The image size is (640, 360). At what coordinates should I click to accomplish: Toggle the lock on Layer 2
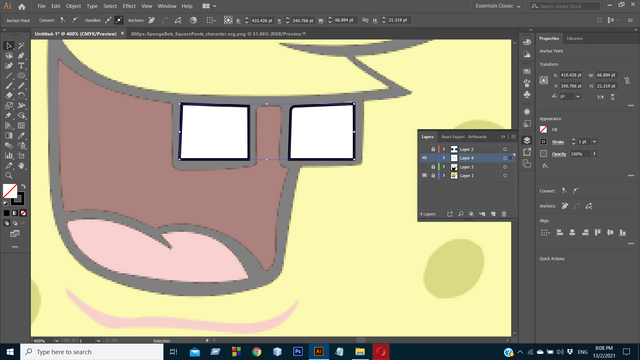(433, 149)
